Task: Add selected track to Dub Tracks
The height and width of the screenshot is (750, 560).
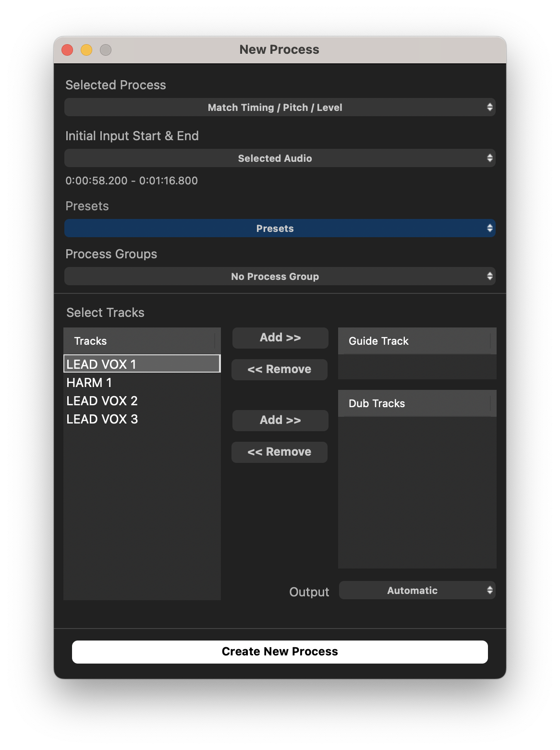Action: coord(280,421)
